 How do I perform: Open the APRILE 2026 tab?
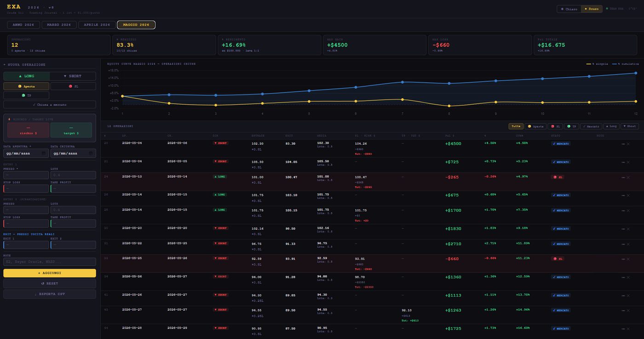pos(97,25)
